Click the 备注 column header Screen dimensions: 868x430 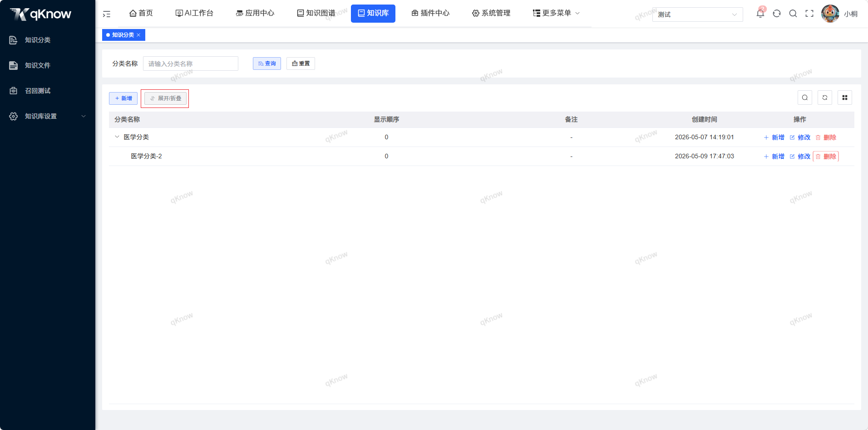pyautogui.click(x=571, y=119)
